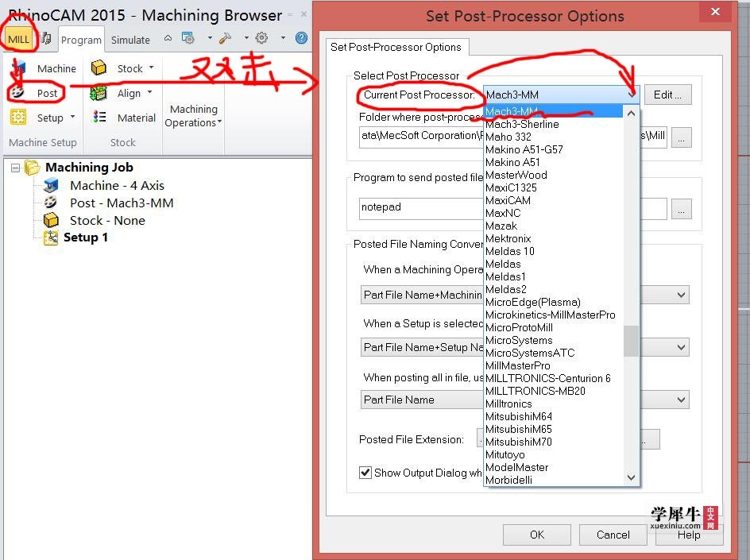Screen dimensions: 750x560
Task: Click the Stock box icon
Action: pyautogui.click(x=99, y=68)
